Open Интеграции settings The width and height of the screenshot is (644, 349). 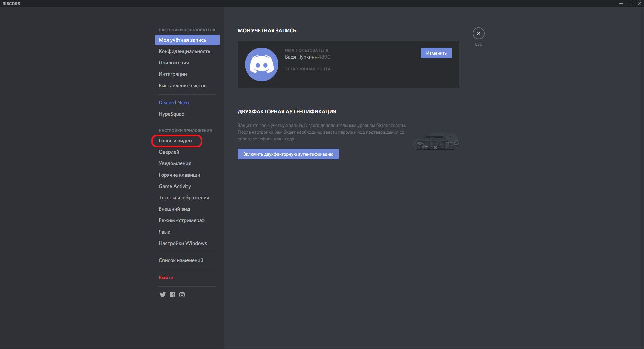pos(187,74)
